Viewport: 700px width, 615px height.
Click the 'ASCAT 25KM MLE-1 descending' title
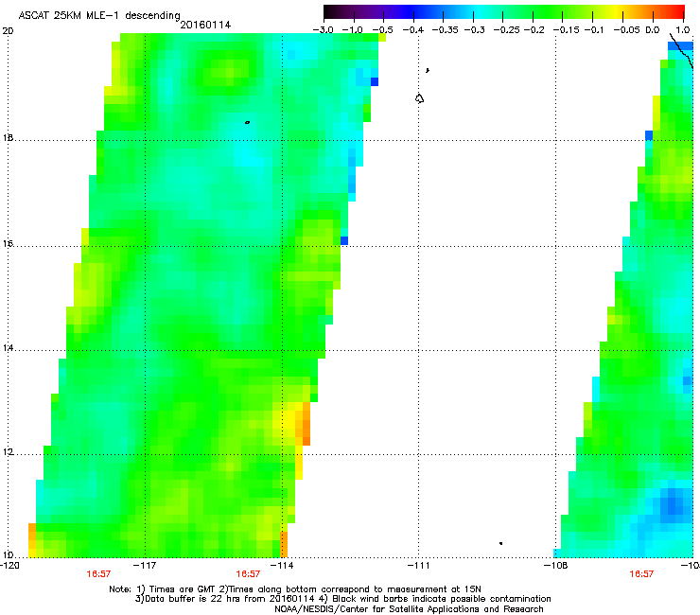pos(99,15)
